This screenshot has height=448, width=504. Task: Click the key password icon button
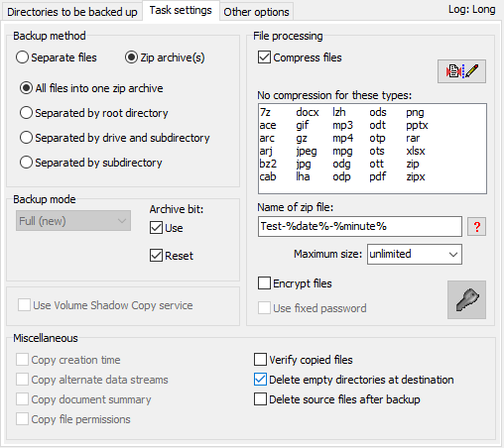(466, 299)
